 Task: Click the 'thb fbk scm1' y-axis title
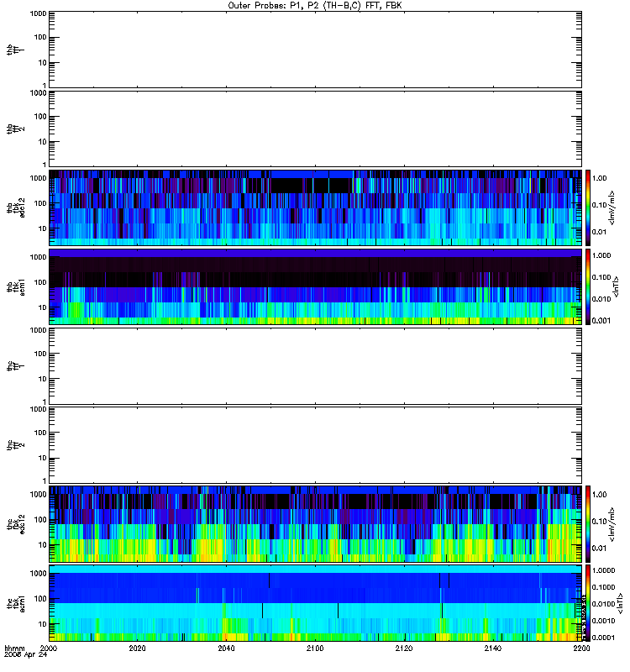pos(16,286)
